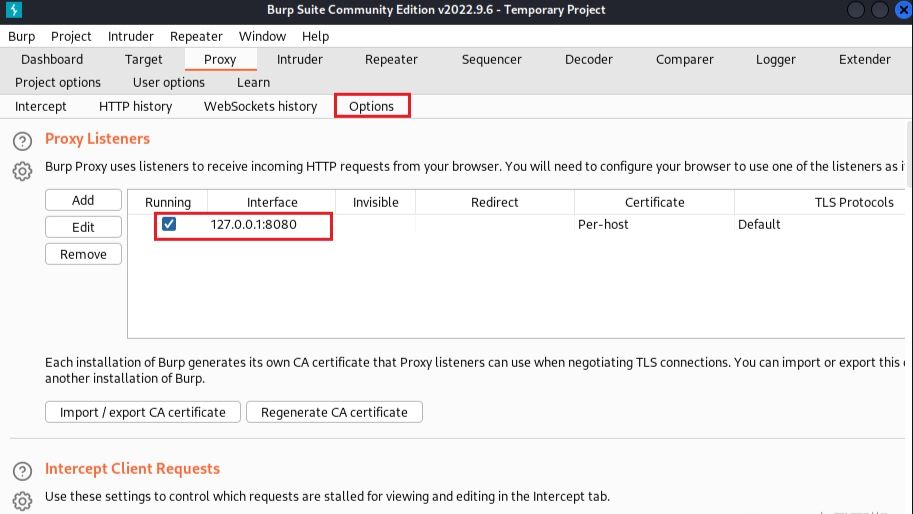Image resolution: width=913 pixels, height=514 pixels.
Task: Click Import / export CA certificate button
Action: [143, 412]
